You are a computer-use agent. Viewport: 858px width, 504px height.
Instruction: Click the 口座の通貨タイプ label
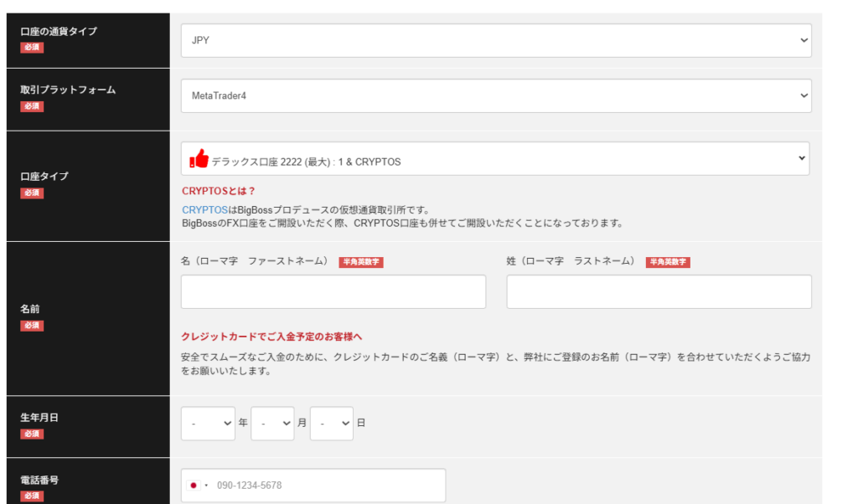[x=59, y=31]
